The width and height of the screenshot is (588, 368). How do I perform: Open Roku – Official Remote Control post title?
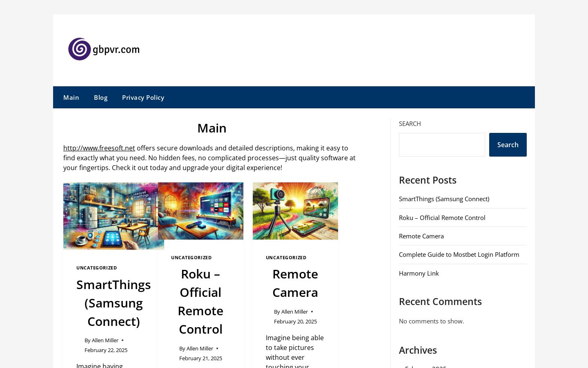tap(200, 301)
